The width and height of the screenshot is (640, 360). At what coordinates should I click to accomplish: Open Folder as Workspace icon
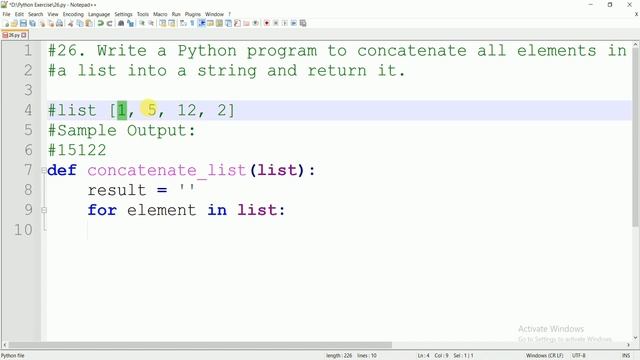246,23
